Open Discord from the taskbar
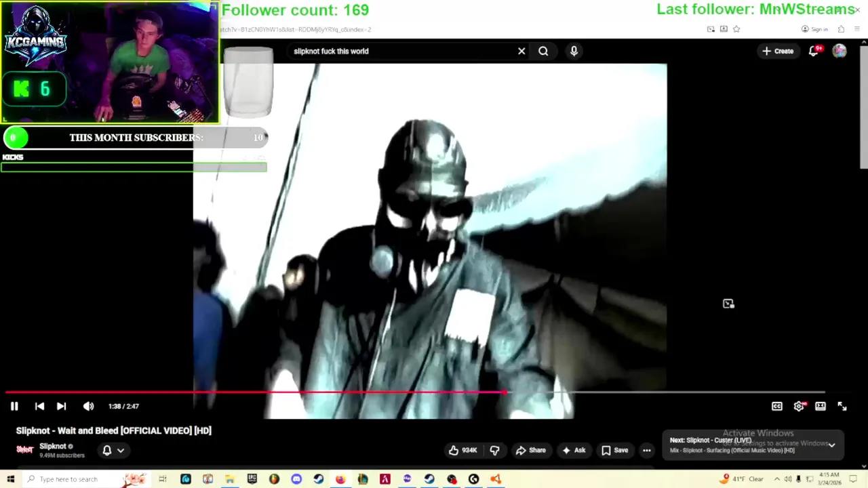The height and width of the screenshot is (488, 868). click(296, 479)
